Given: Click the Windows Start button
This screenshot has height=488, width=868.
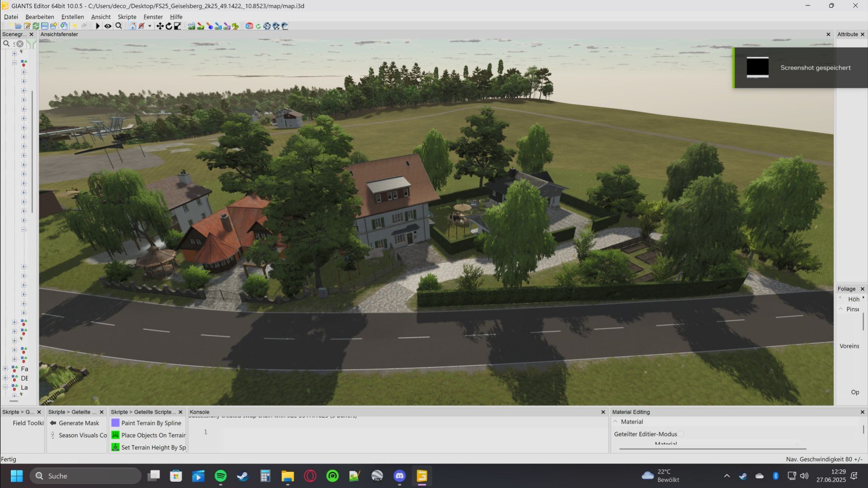Looking at the screenshot, I should click(x=17, y=476).
